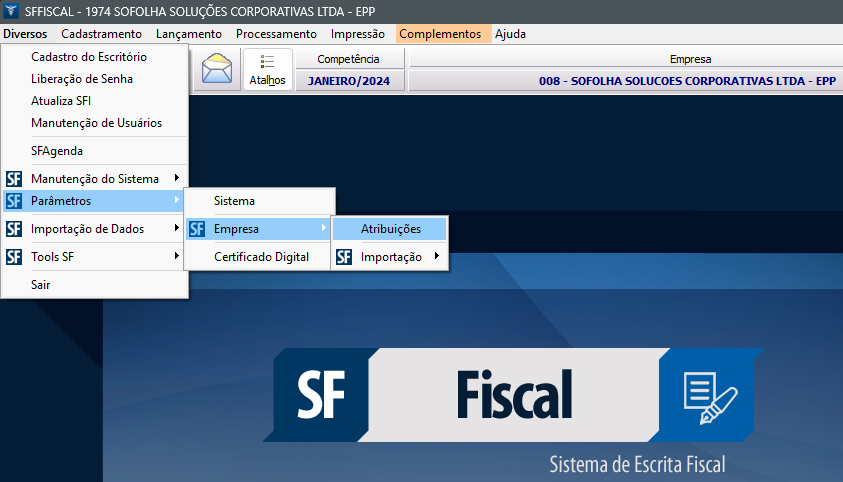Choose Certificado Digital option
This screenshot has width=843, height=482.
[261, 257]
